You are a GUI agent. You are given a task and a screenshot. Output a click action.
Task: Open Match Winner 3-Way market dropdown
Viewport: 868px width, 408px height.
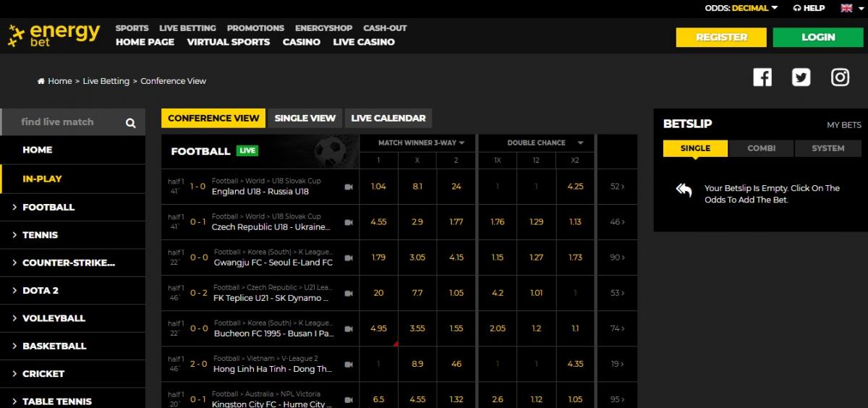[421, 143]
